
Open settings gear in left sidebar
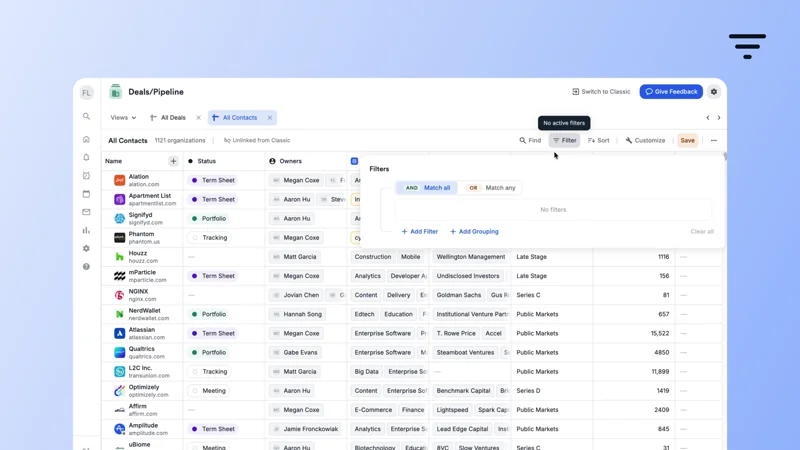coord(86,248)
